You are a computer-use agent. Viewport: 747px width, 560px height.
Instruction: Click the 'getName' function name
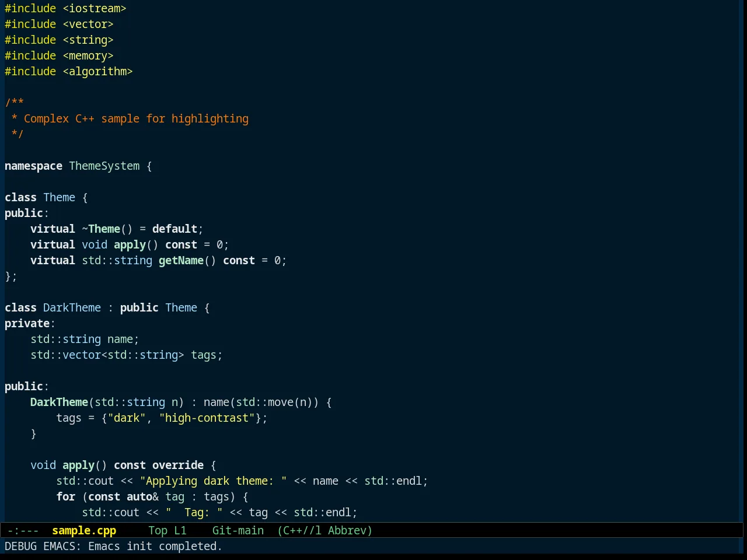[x=181, y=260]
